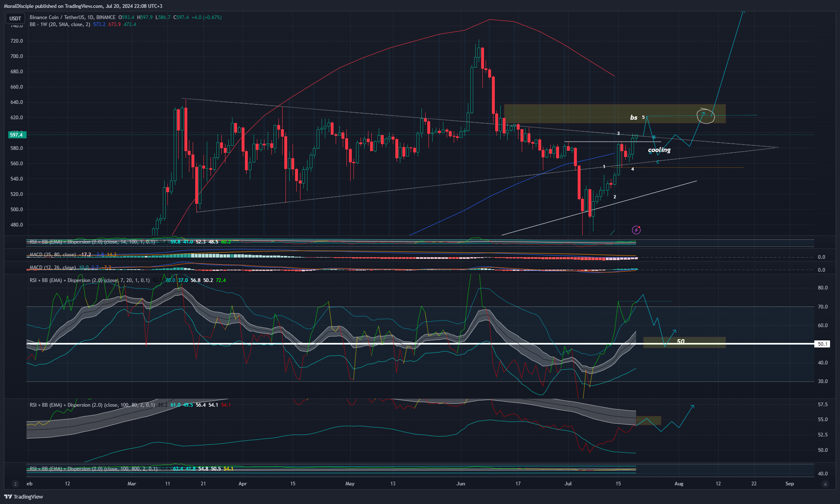840x504 pixels.
Task: Select the MACD (12, 26, close) legend
Action: tap(53, 268)
